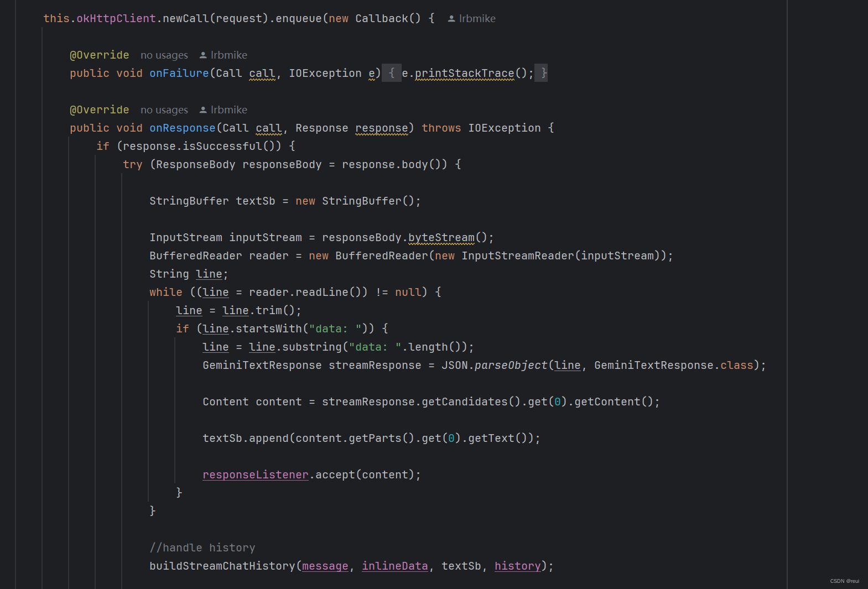Click the onFailure method name
Viewport: 868px width, 589px height.
(x=179, y=74)
